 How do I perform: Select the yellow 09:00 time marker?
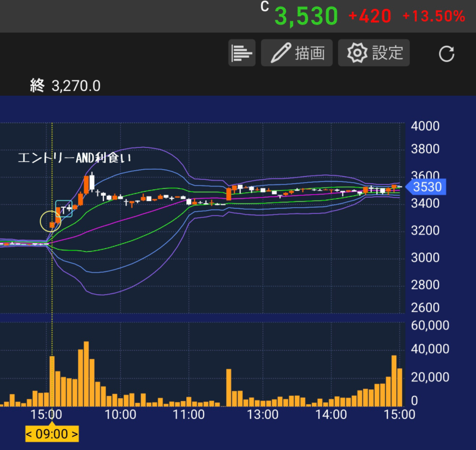52,434
